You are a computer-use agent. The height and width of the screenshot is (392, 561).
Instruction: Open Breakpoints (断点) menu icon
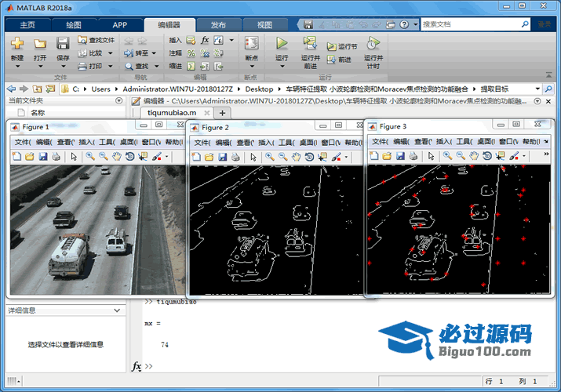pos(252,43)
